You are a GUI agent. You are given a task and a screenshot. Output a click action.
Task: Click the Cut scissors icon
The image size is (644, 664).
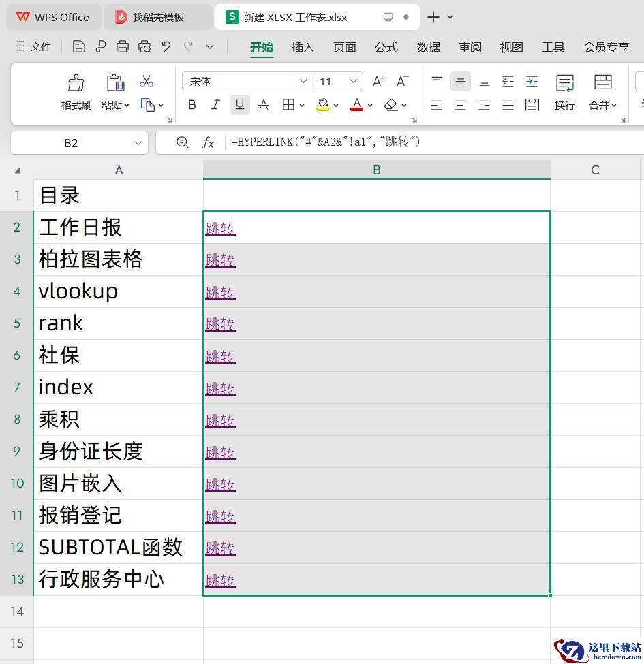(146, 81)
